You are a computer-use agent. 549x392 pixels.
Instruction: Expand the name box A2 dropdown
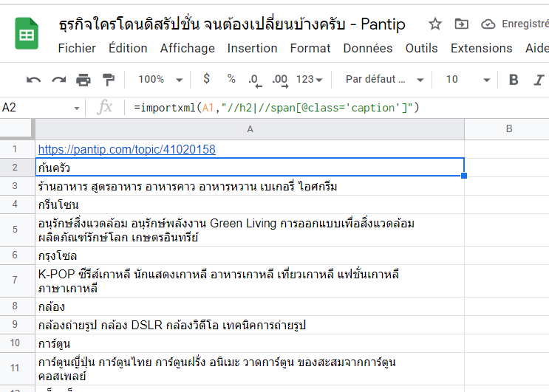coord(77,108)
